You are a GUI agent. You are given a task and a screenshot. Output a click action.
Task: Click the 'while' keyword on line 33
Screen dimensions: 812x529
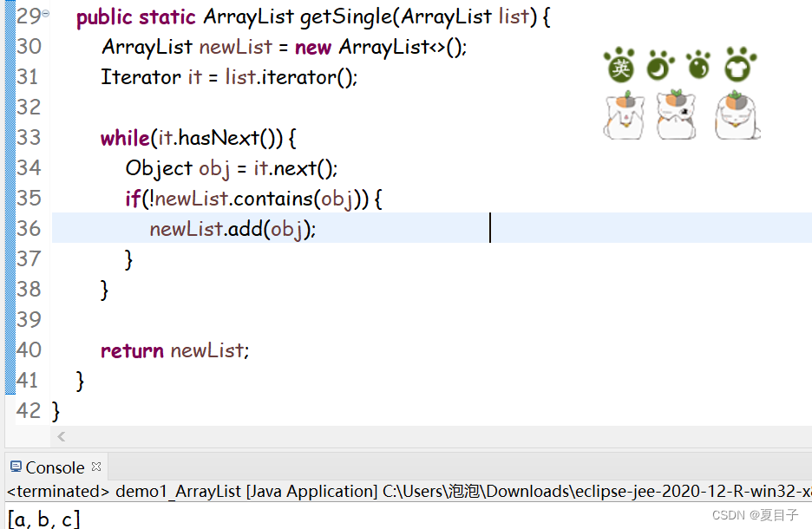[x=125, y=138]
